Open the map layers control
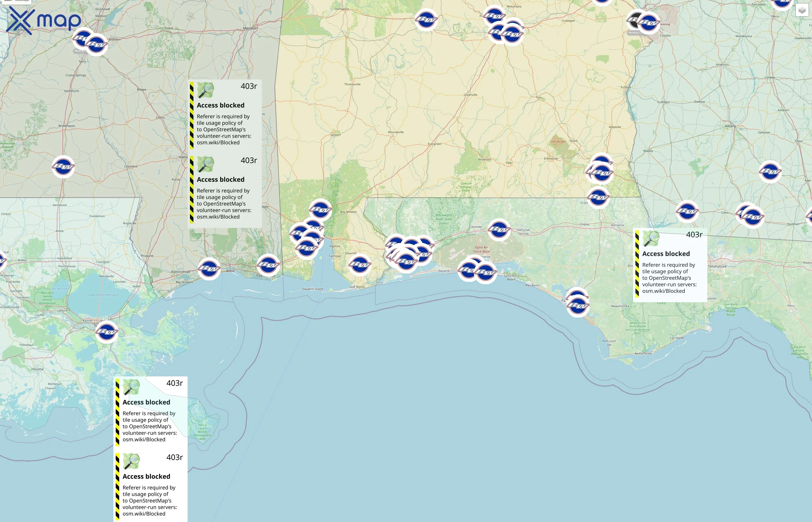This screenshot has width=812, height=522. pos(802,10)
